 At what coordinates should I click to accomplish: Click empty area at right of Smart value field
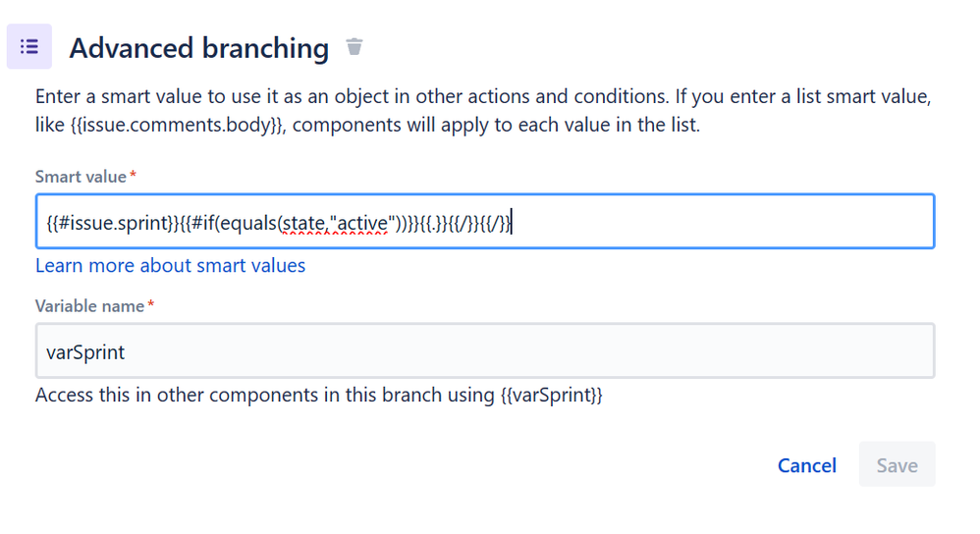[x=725, y=222]
